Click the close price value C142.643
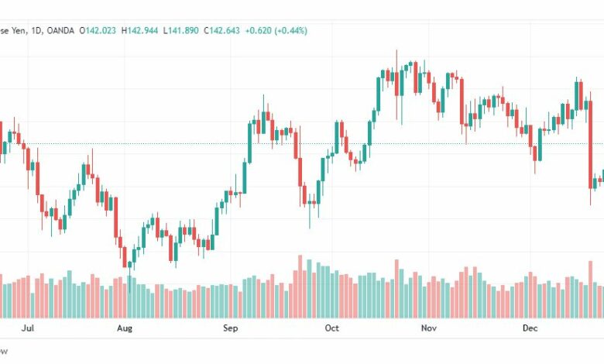 point(221,31)
